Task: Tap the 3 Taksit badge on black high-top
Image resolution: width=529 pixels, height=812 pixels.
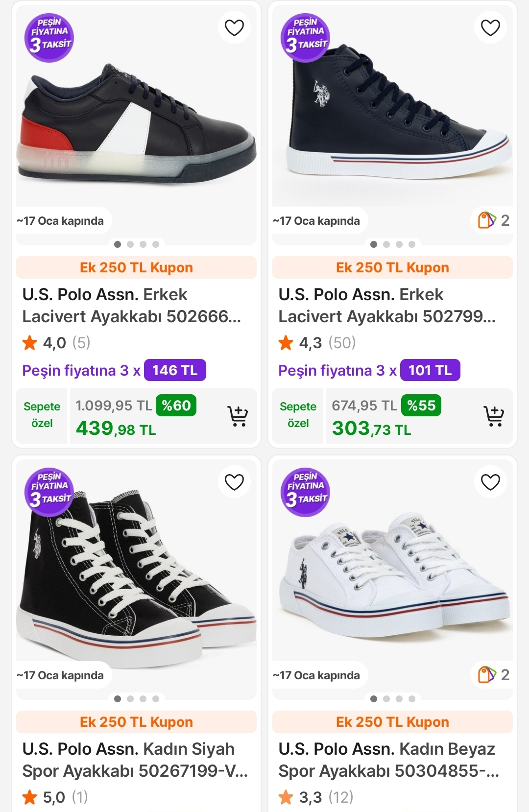Action: pos(49,492)
